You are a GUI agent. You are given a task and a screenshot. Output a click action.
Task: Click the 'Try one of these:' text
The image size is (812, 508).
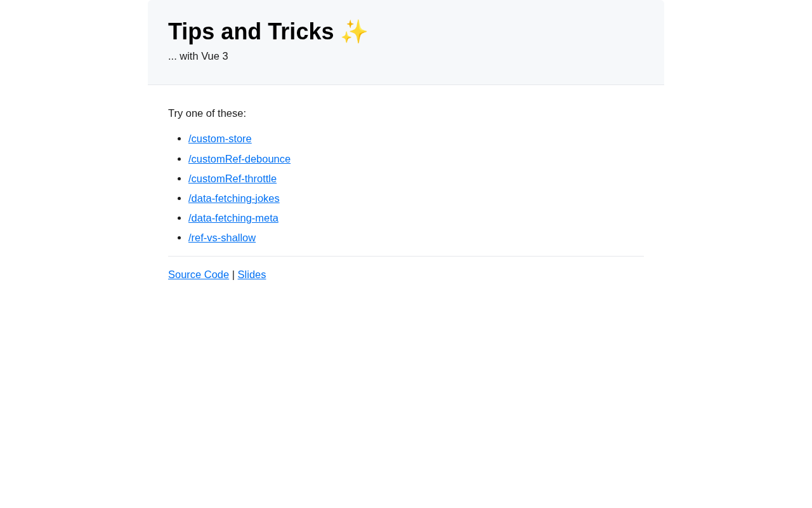[x=207, y=114]
